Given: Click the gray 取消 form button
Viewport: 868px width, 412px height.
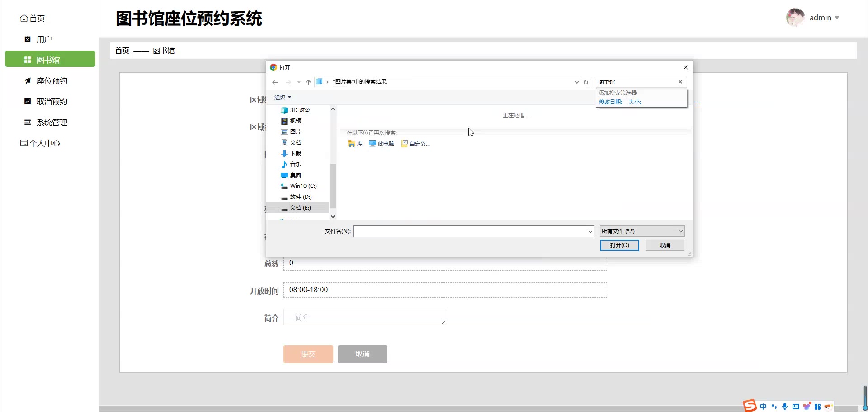Looking at the screenshot, I should coord(362,354).
